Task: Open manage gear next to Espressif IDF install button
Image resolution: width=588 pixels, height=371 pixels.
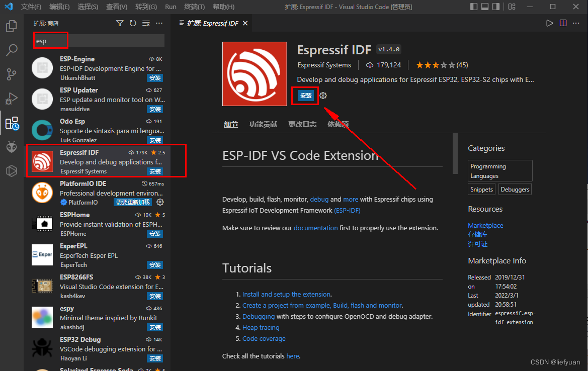Action: click(x=323, y=96)
